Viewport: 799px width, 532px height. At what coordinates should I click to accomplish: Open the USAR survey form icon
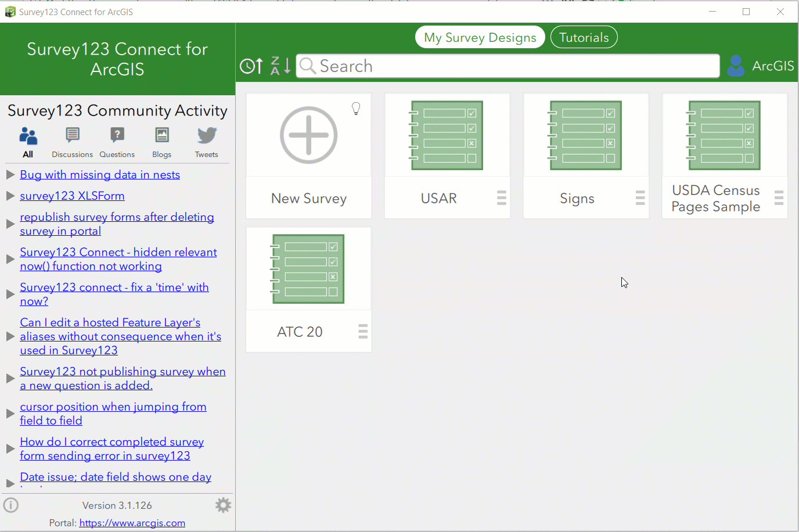pos(447,135)
